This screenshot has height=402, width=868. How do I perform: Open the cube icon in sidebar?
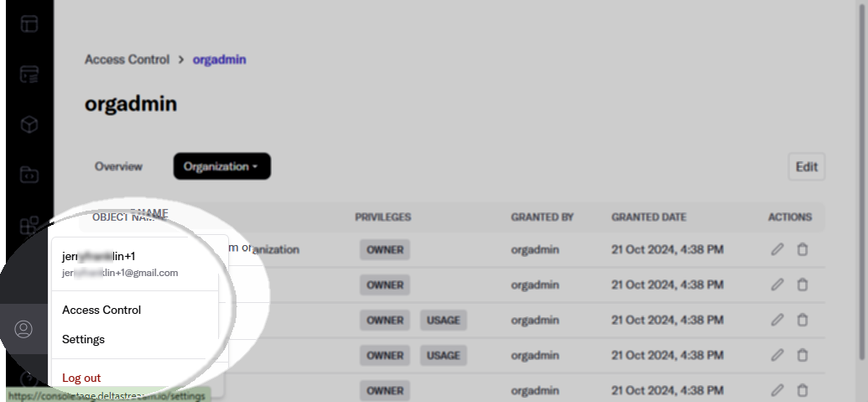click(x=29, y=124)
